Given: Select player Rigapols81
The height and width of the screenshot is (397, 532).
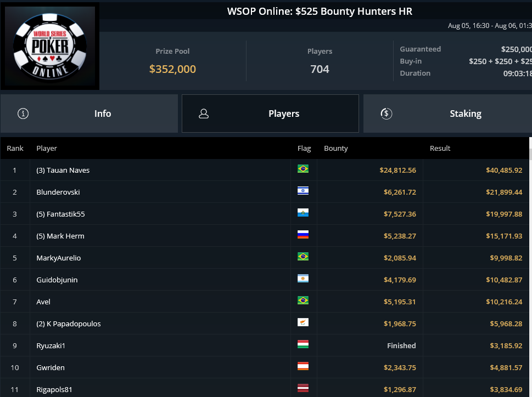Looking at the screenshot, I should click(54, 389).
